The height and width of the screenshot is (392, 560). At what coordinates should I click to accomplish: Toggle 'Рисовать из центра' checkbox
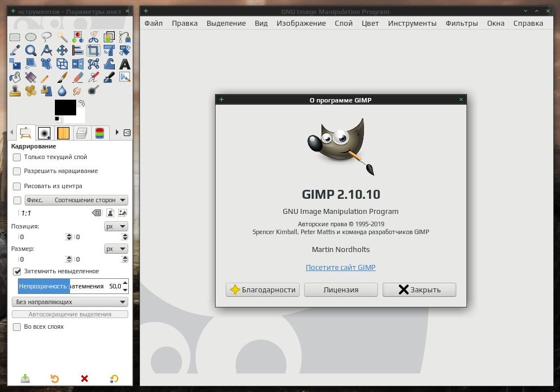click(x=17, y=186)
